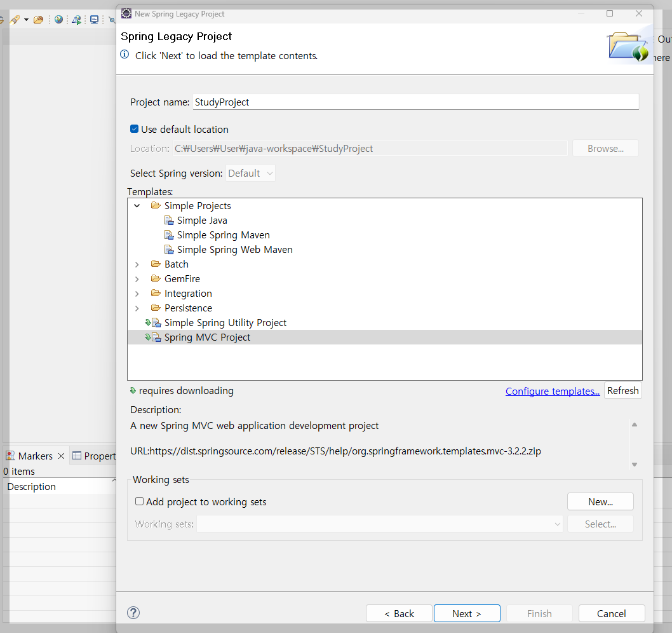Select the Simple Spring Maven template

click(224, 235)
